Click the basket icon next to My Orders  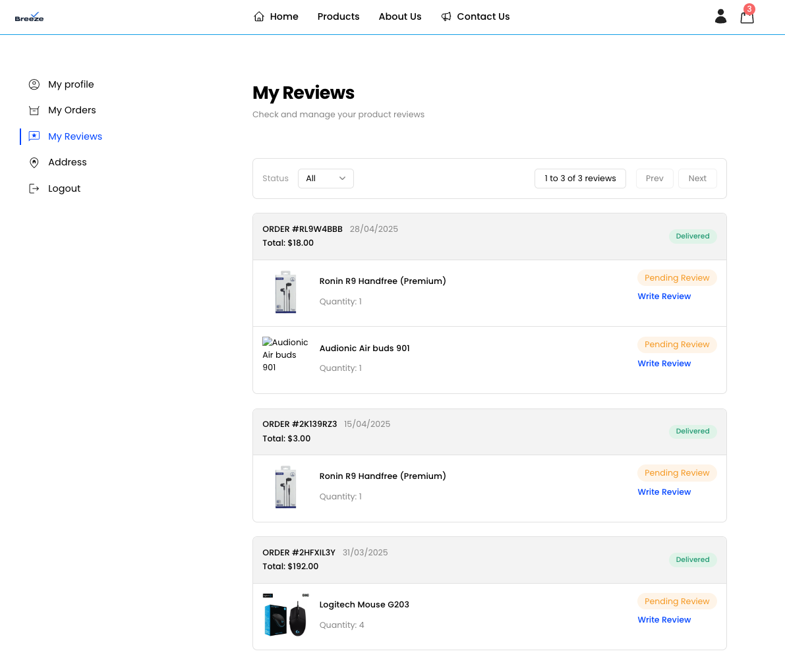coord(34,110)
